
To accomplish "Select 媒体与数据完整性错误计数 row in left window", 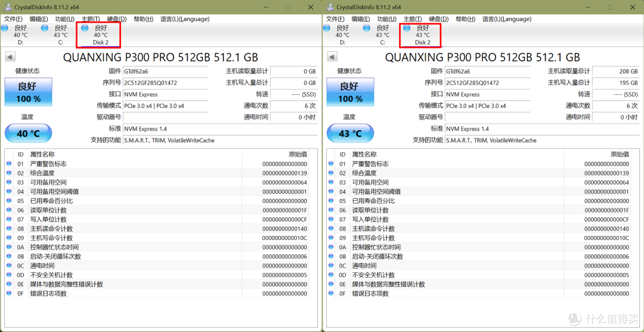I will click(x=157, y=284).
